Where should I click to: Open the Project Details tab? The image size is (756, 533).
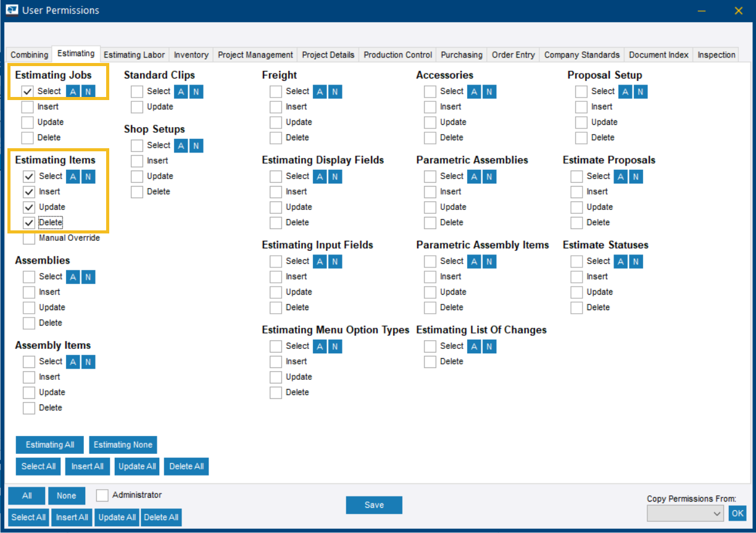click(328, 55)
